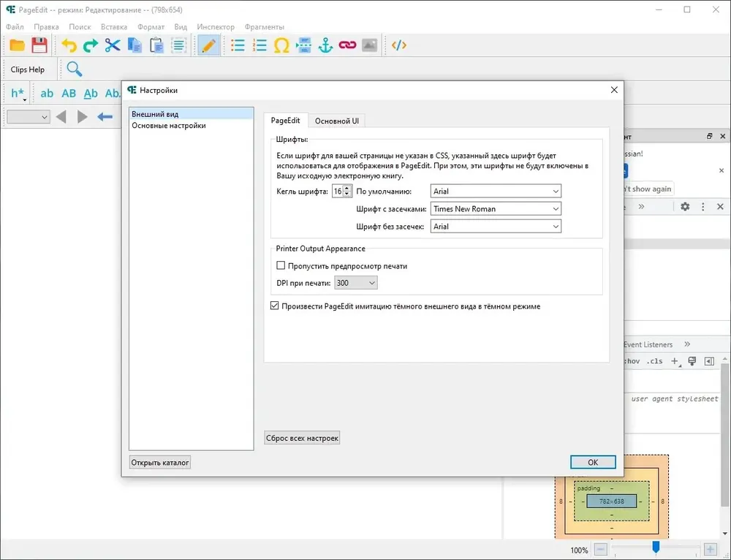Image resolution: width=731 pixels, height=560 pixels.
Task: Float the inspector panel with undock icon
Action: [709, 136]
